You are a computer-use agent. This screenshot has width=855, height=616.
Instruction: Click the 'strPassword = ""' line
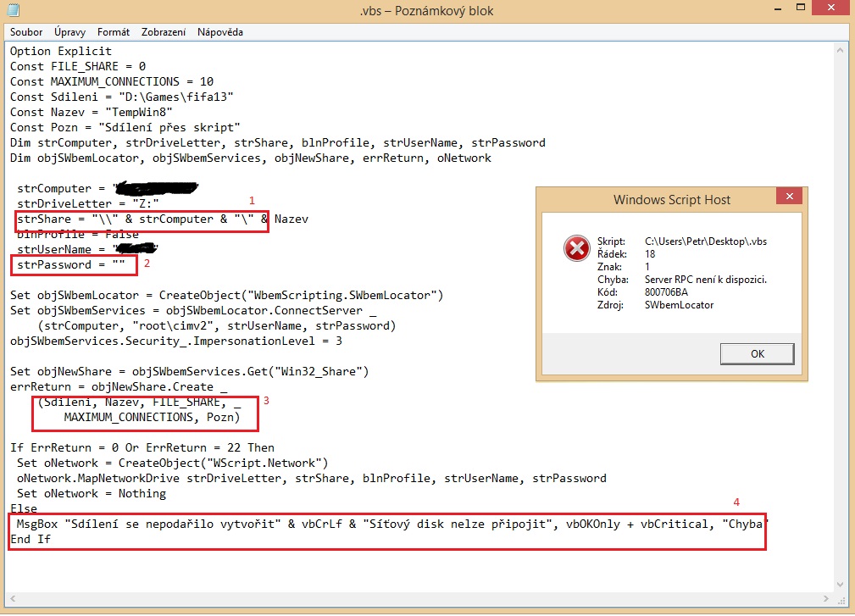click(x=71, y=265)
